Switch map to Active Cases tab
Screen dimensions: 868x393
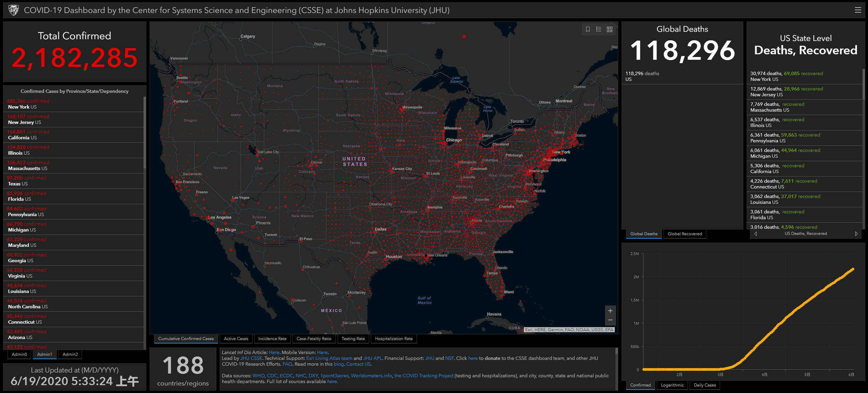[236, 339]
